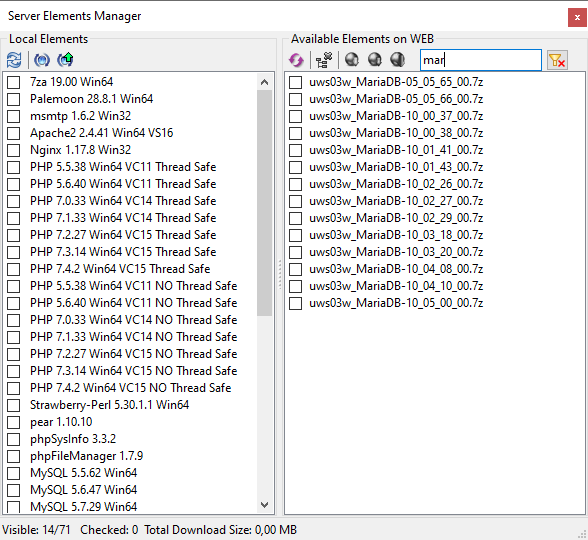
Task: Clear filter with the funnel red-X icon
Action: 557,60
